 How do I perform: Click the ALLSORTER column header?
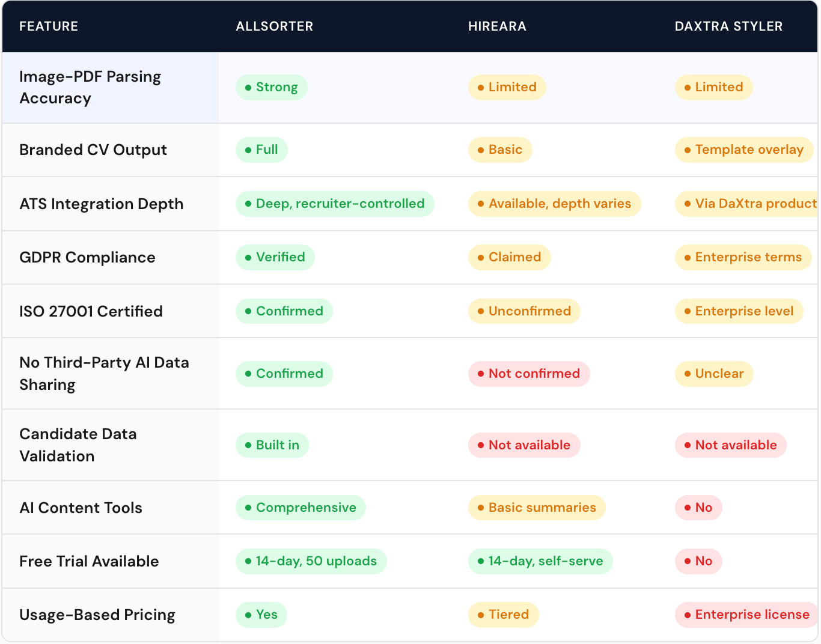tap(274, 26)
